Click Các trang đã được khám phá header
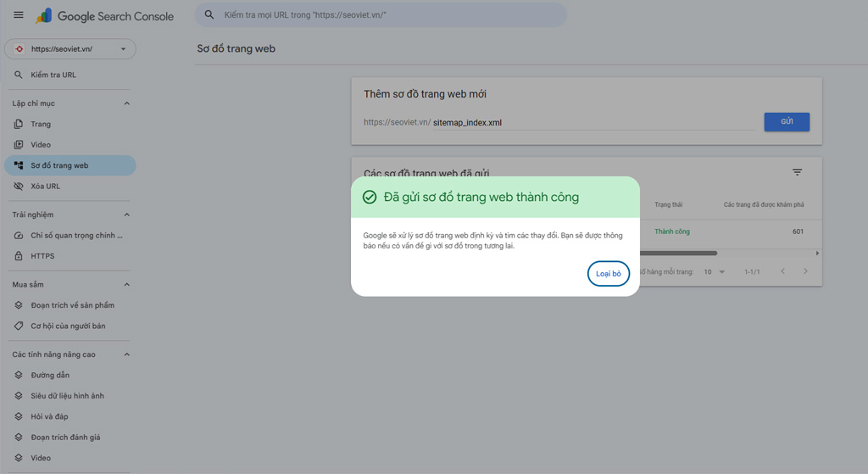Viewport: 868px width, 474px height. click(764, 205)
